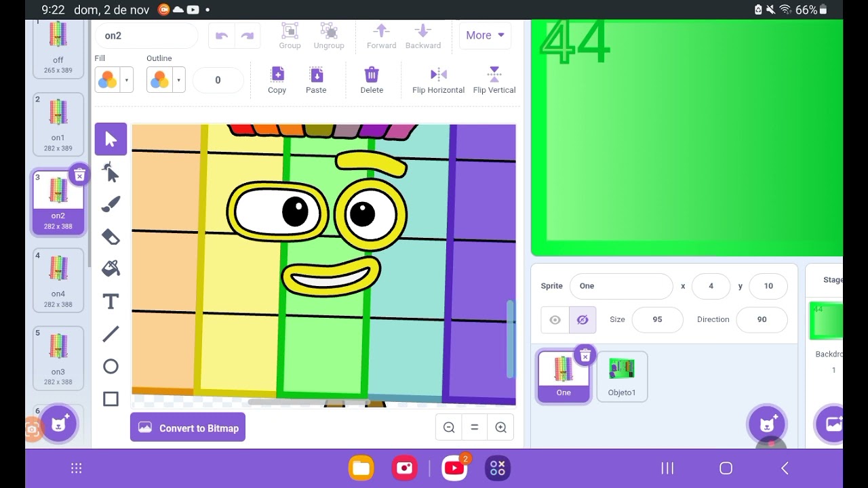Open the Choose a Backdrop button
This screenshot has height=488, width=868.
tap(831, 424)
